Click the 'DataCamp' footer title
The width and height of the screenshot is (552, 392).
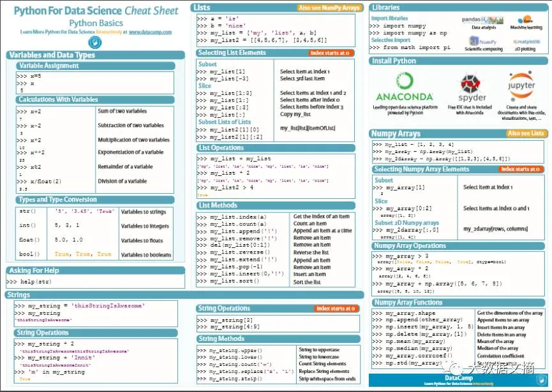tap(459, 378)
